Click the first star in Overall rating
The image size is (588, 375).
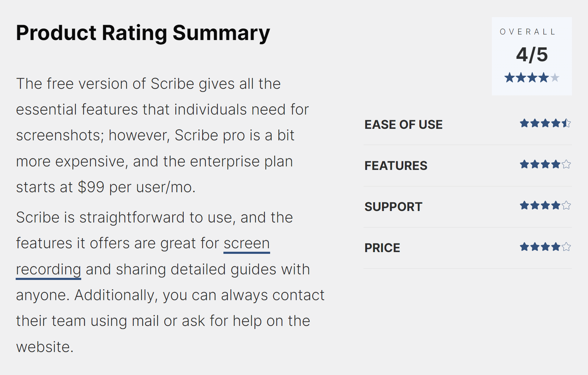[510, 77]
